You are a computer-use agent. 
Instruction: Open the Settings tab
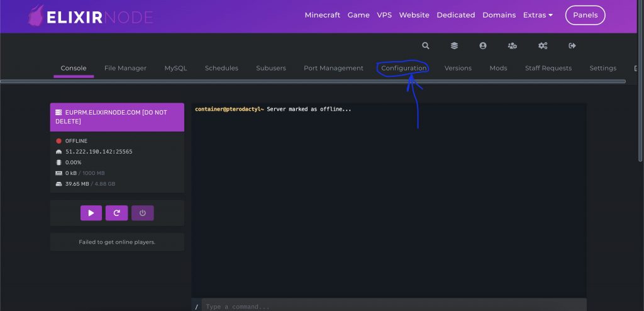[x=603, y=68]
